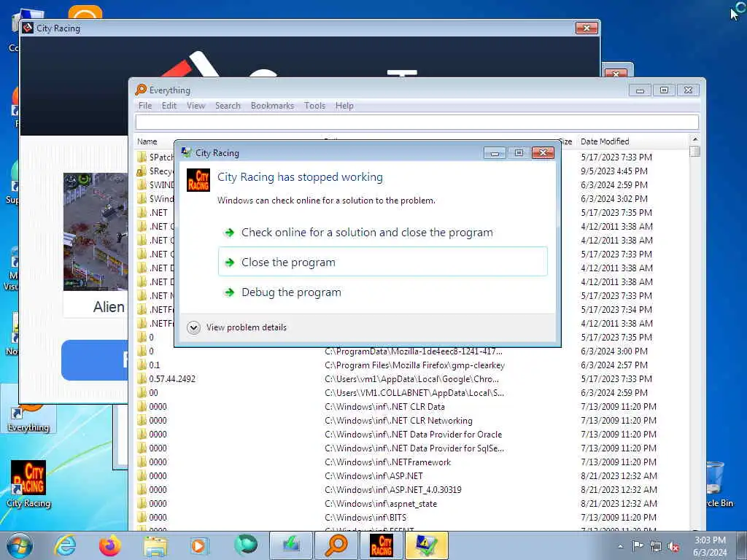
Task: Click installer taskbar button with green arrow
Action: 291,545
